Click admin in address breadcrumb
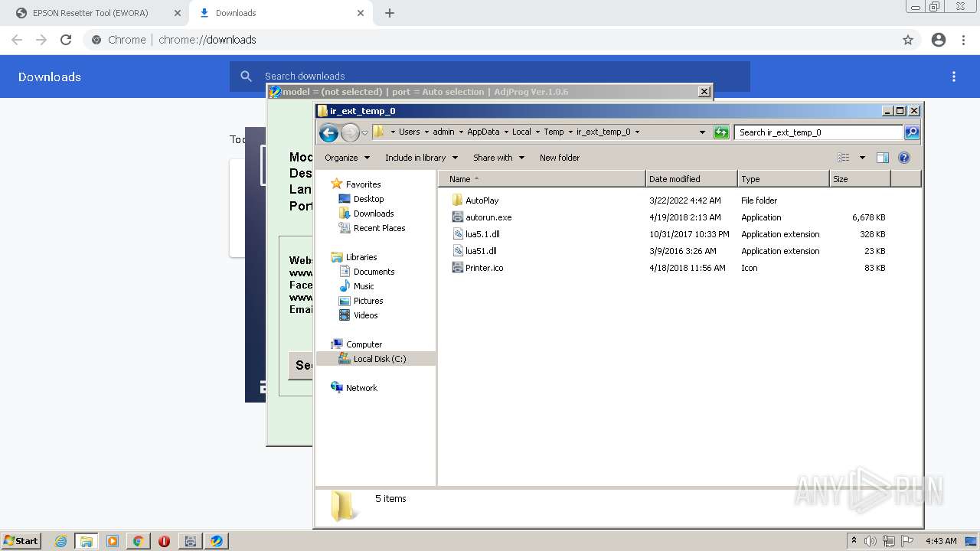The width and height of the screenshot is (980, 551). pos(443,132)
